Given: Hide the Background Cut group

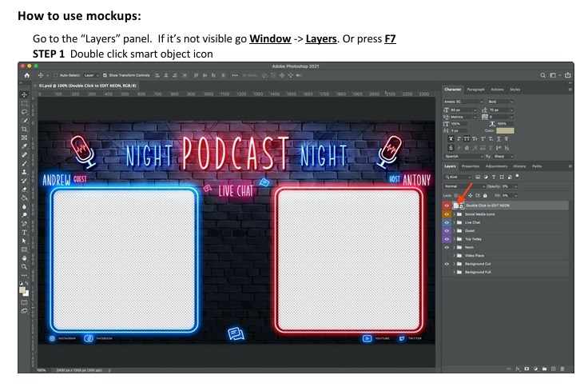Looking at the screenshot, I should click(447, 264).
